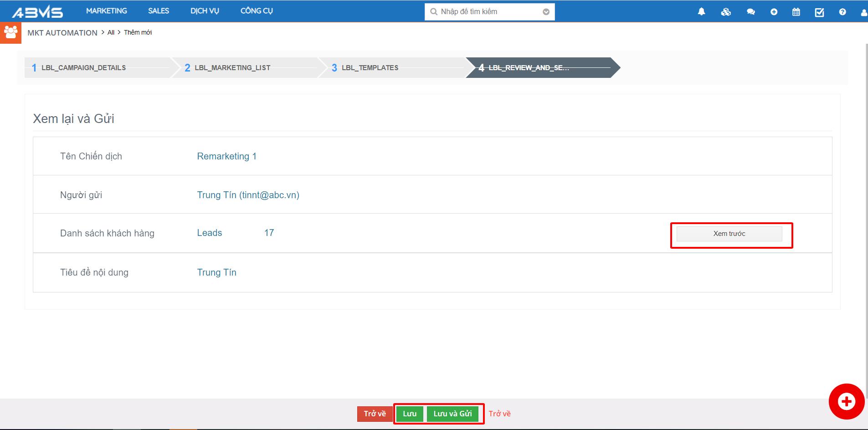Click the red floating plus button
The height and width of the screenshot is (430, 868).
pos(846,401)
